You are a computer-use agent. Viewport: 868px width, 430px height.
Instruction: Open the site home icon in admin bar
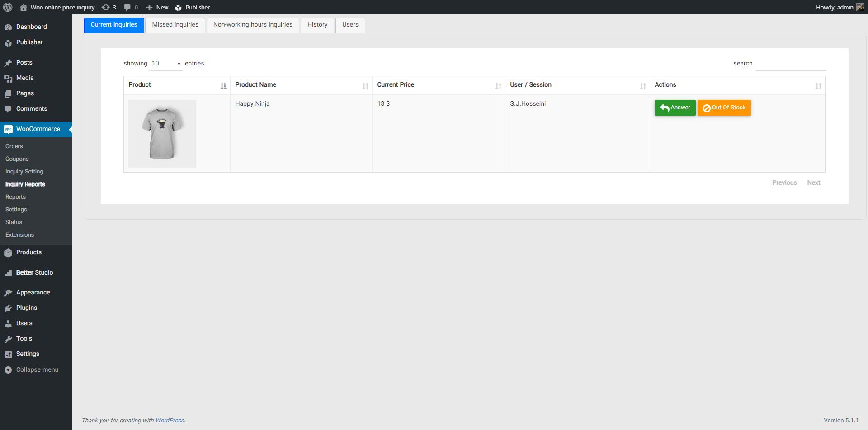click(24, 7)
